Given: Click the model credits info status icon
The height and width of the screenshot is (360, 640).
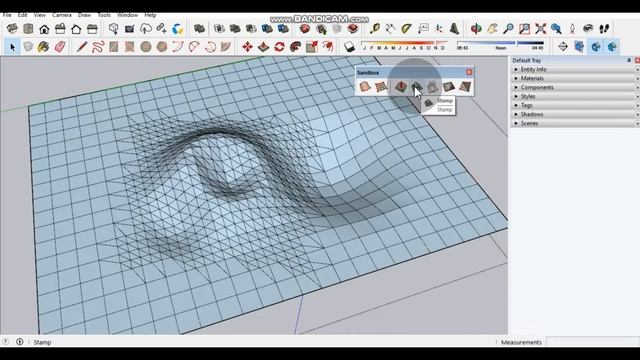Looking at the screenshot, I should [20, 342].
